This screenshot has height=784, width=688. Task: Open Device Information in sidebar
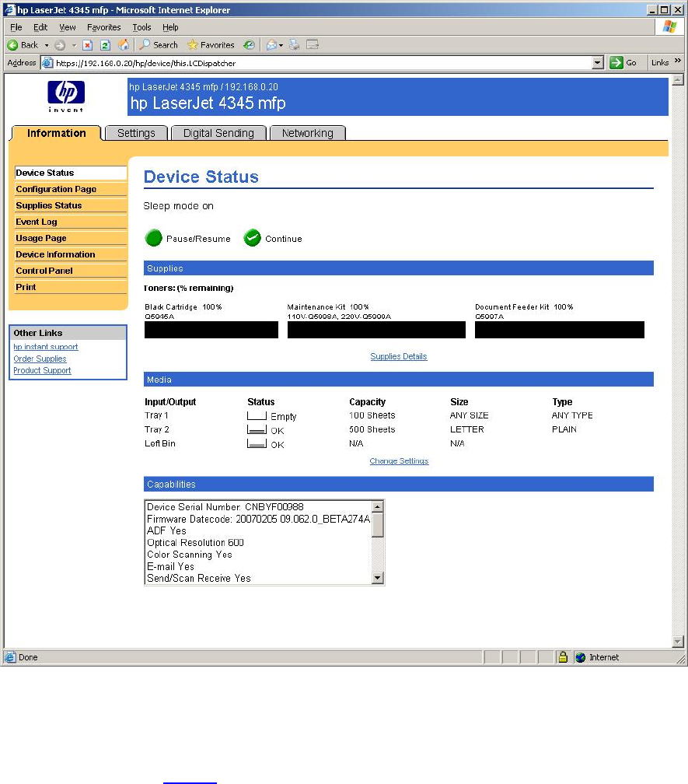pos(71,254)
